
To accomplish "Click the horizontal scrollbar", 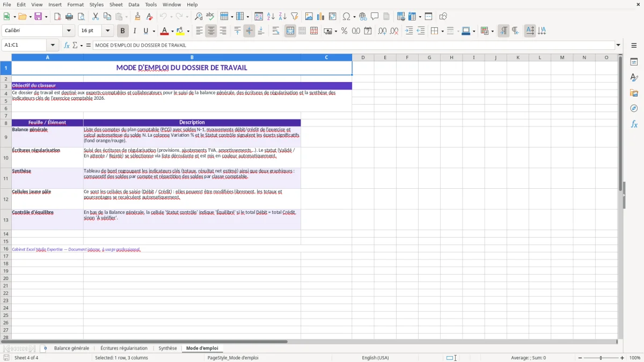I will click(145, 341).
